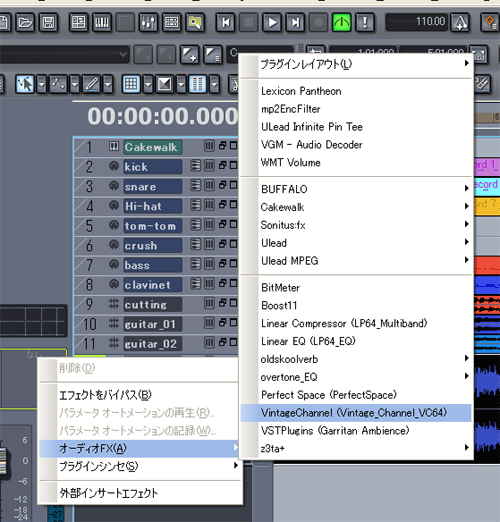The image size is (500, 522).
Task: Select Perfect Space (PerfectSpace) plugin
Action: [356, 395]
